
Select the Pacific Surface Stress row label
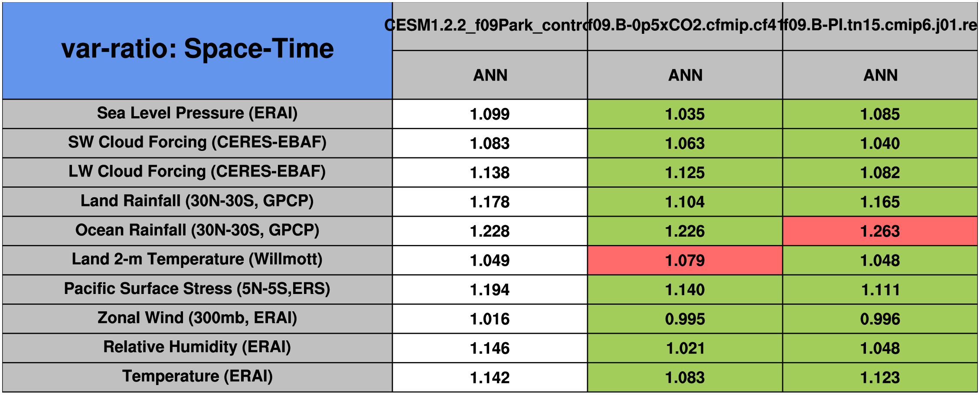(197, 289)
